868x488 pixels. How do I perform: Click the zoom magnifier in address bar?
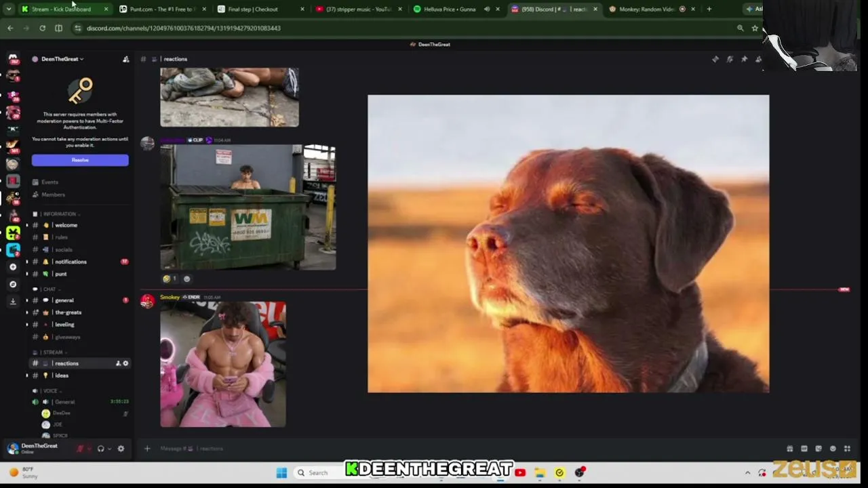click(x=741, y=28)
